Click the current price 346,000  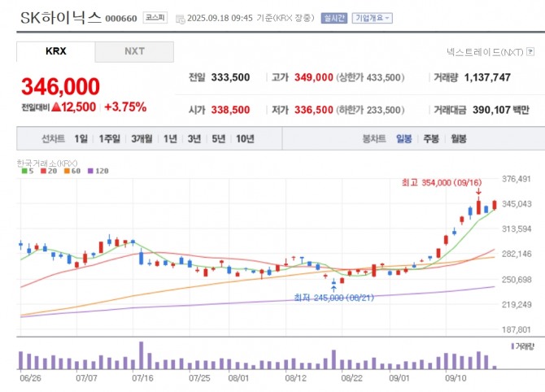60,86
